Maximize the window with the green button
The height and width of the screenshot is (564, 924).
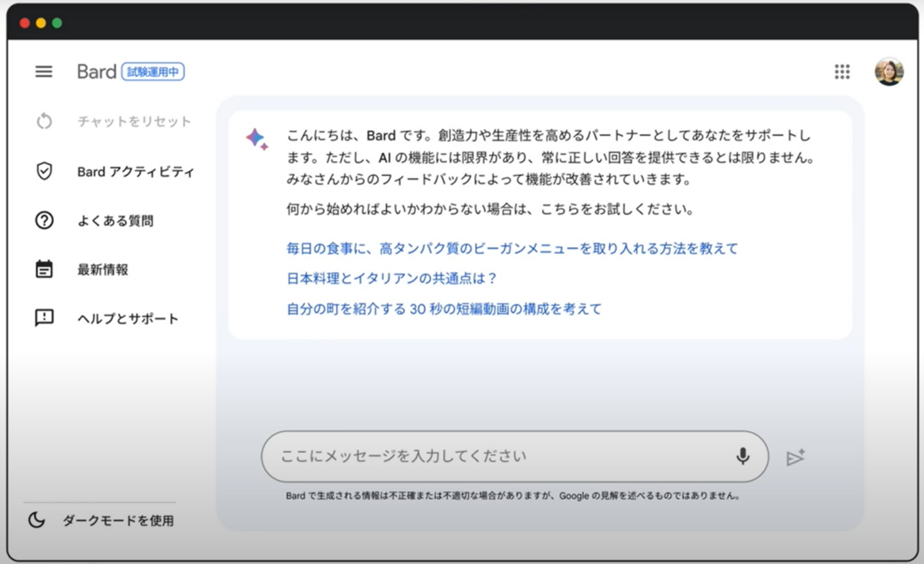pyautogui.click(x=57, y=23)
